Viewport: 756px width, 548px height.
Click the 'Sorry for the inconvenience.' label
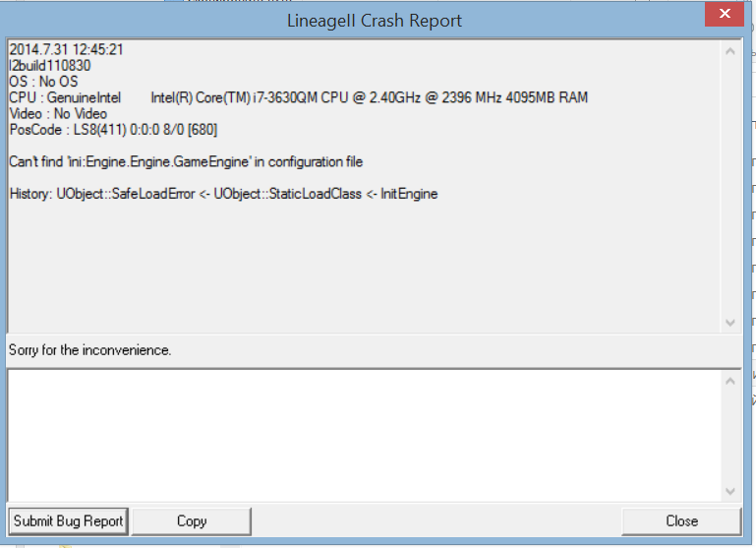click(x=89, y=349)
